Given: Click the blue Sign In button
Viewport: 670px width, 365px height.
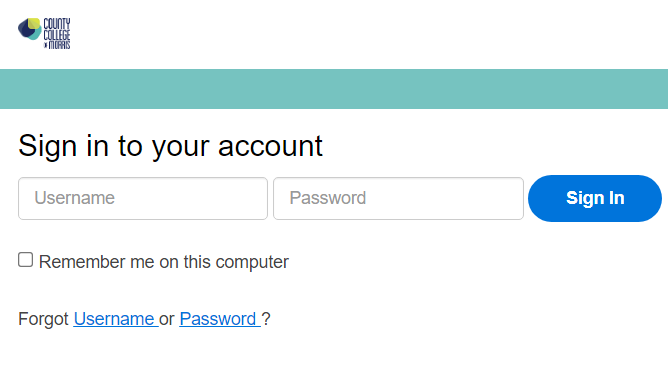Looking at the screenshot, I should pyautogui.click(x=595, y=198).
